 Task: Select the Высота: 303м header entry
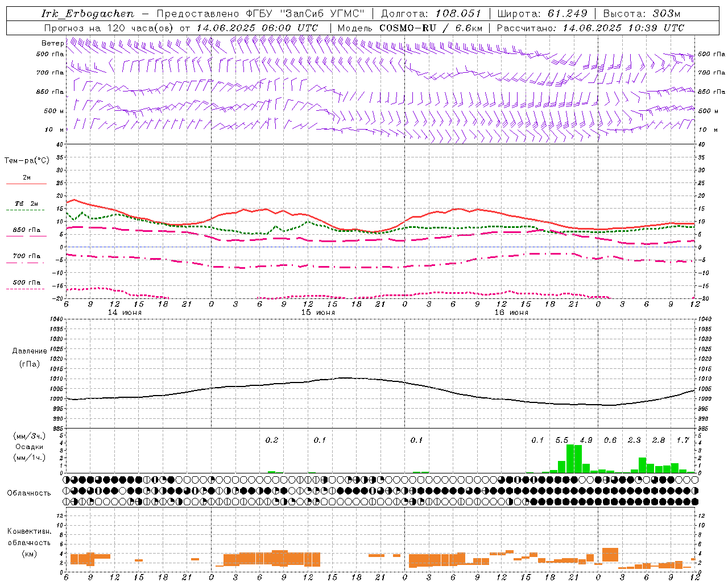[x=642, y=14]
